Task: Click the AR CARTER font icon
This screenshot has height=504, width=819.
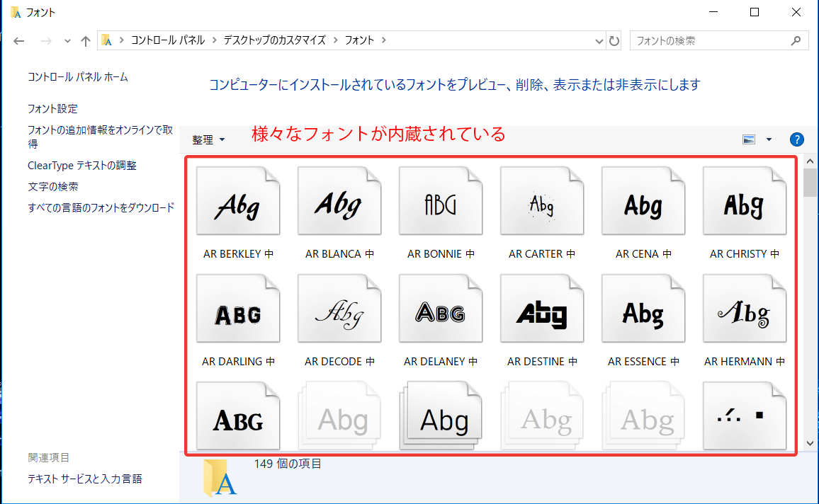Action: coord(542,205)
